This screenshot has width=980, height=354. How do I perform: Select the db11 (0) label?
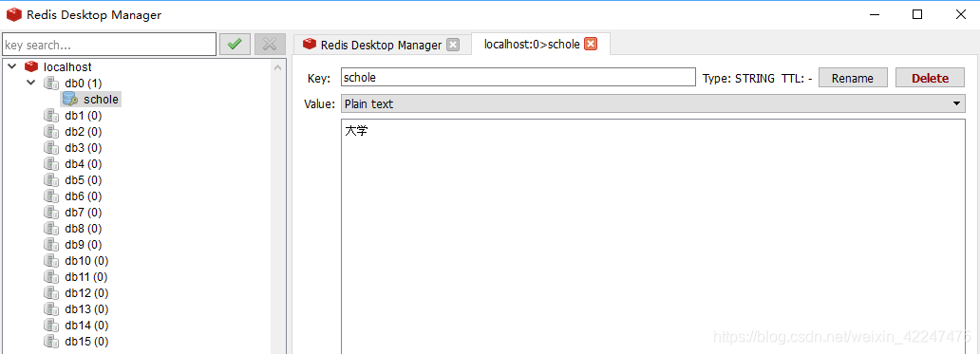[x=86, y=277]
